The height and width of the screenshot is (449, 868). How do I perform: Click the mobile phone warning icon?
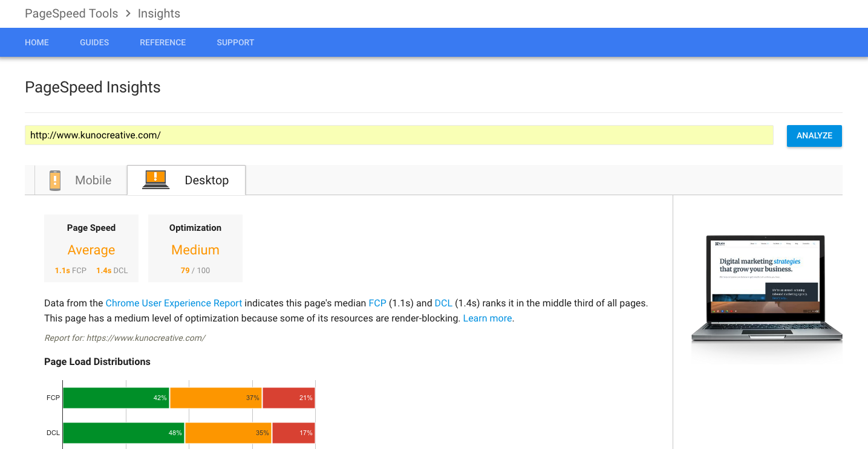[55, 180]
